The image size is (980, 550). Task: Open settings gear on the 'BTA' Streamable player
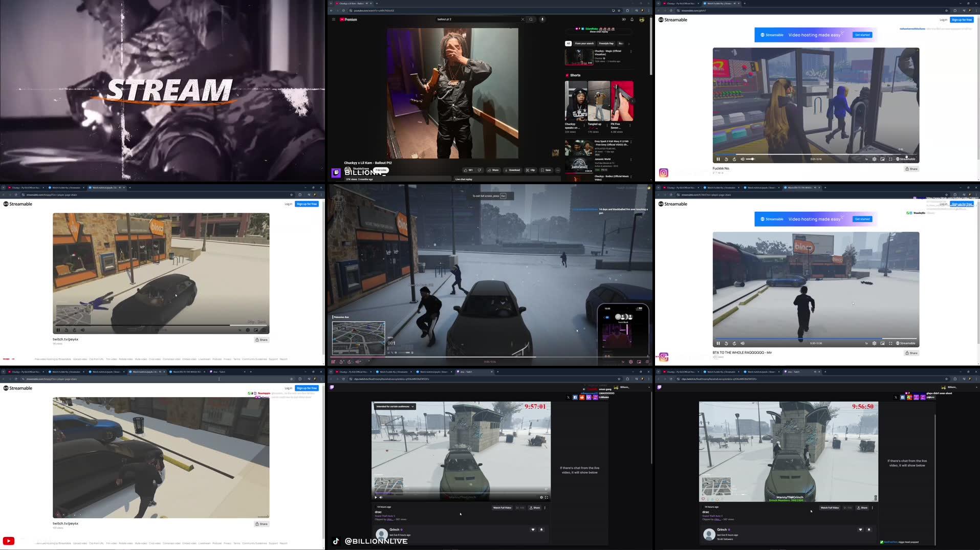[x=875, y=343]
